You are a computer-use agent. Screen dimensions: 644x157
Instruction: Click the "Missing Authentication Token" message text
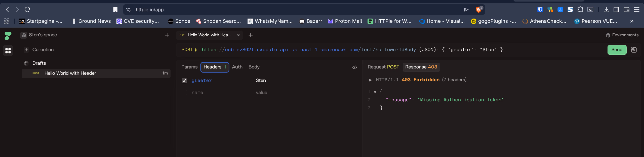point(461,100)
